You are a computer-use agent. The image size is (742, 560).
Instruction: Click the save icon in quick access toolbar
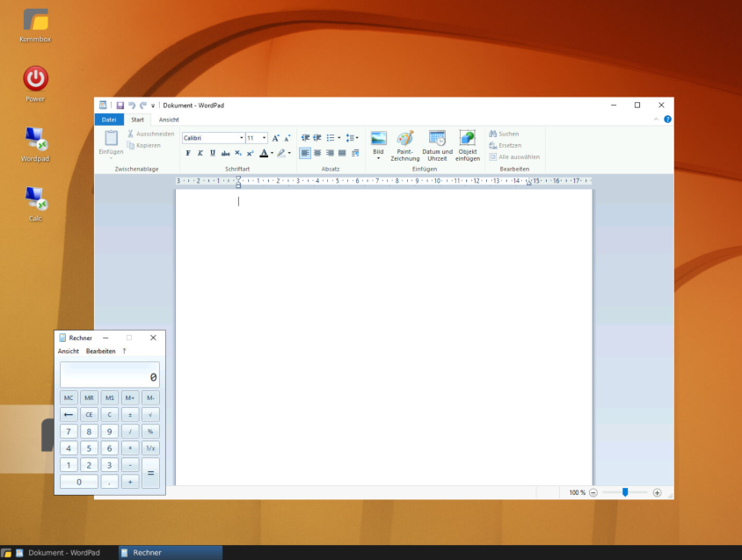pos(120,105)
